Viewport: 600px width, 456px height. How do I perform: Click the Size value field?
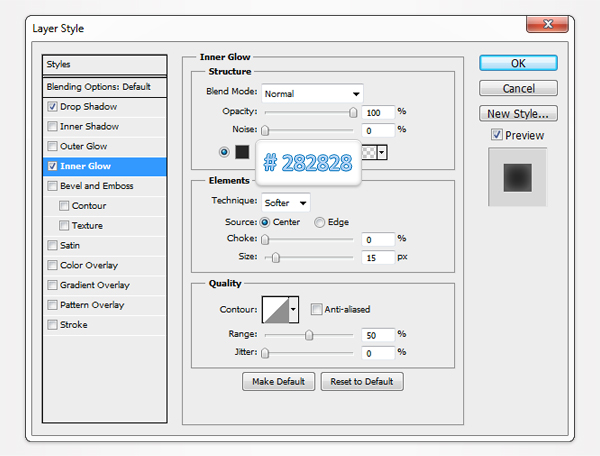click(x=378, y=257)
